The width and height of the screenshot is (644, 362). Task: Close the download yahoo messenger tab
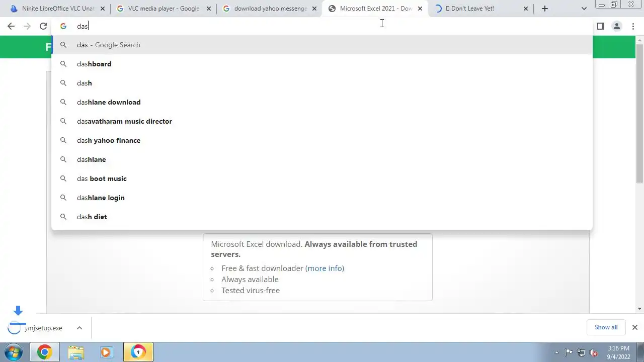314,9
